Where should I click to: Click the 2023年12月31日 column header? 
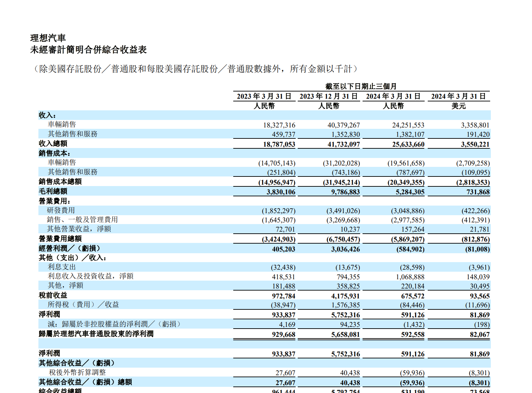pos(329,96)
